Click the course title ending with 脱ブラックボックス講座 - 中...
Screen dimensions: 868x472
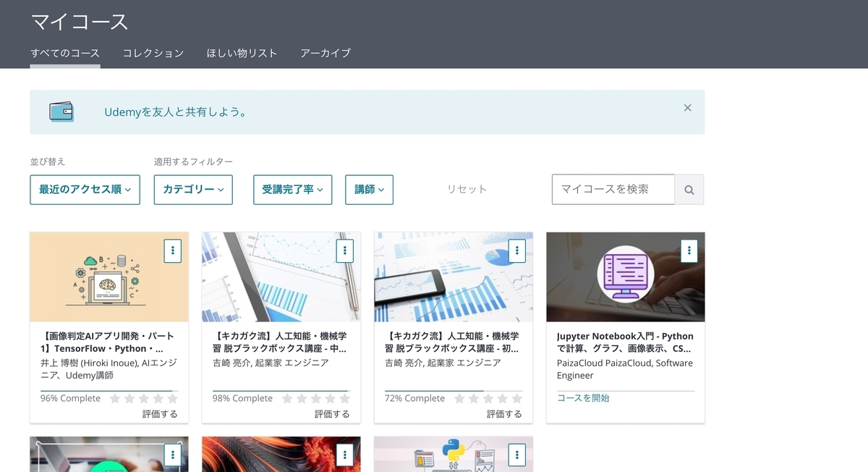tap(279, 342)
